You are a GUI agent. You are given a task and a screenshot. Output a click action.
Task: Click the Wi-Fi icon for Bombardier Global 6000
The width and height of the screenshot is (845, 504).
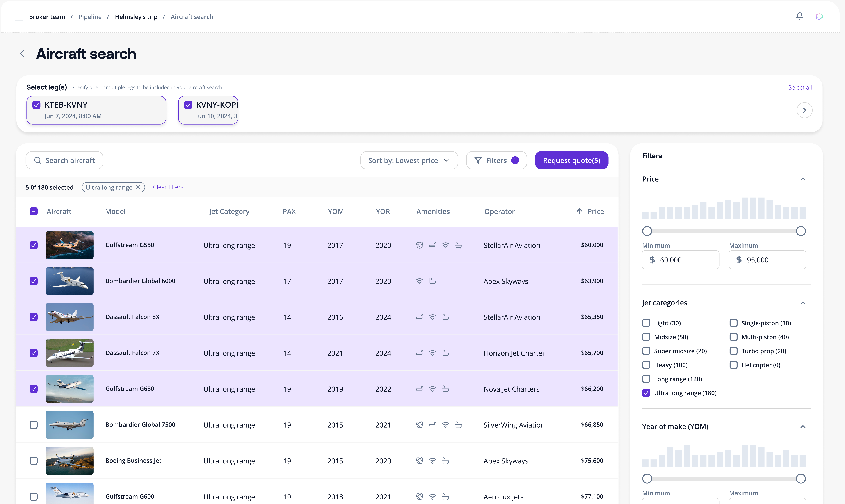pyautogui.click(x=420, y=281)
